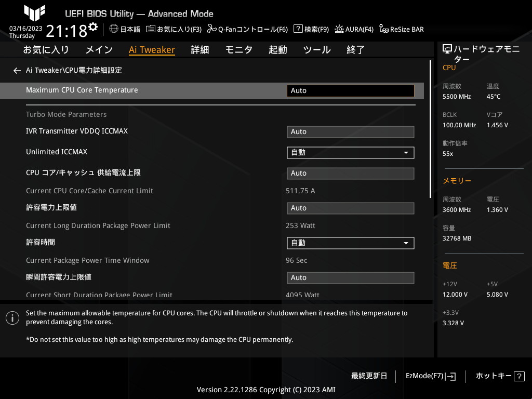Click the 1.360 V memory voltage value
The height and width of the screenshot is (399, 532).
point(497,210)
